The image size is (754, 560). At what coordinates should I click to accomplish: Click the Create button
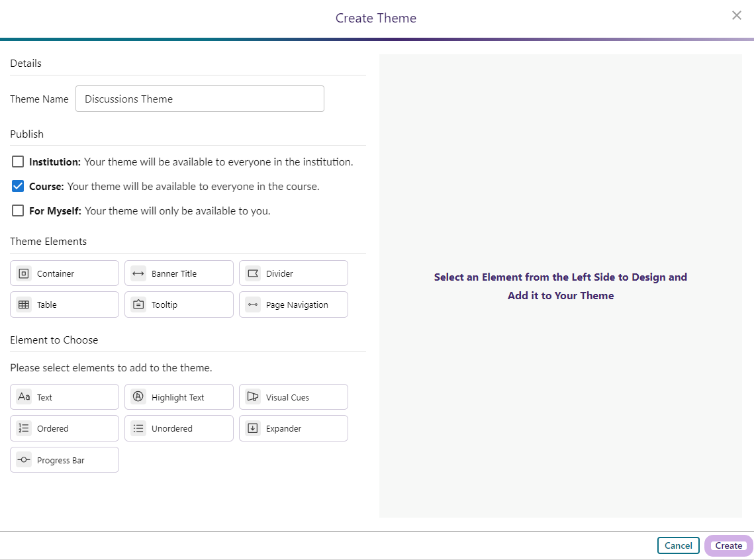click(728, 545)
